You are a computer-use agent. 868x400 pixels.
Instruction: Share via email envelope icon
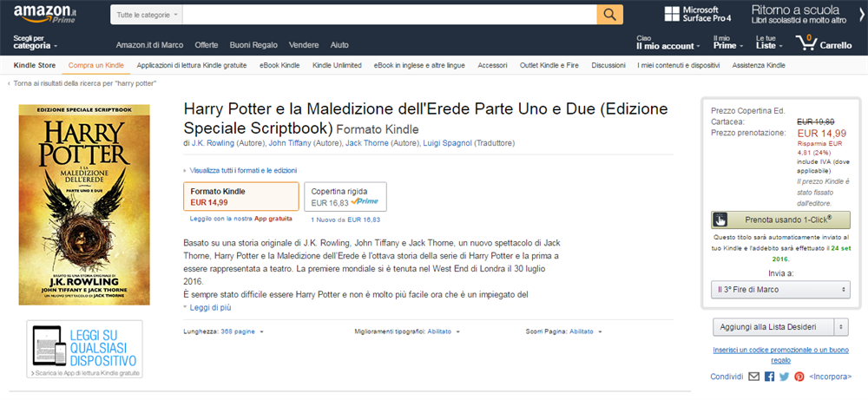753,377
